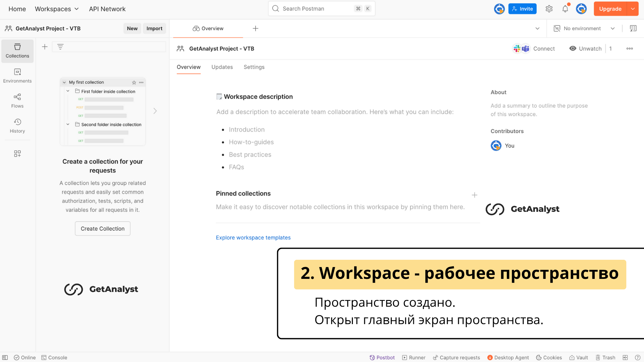
Task: Switch to the Overview sub-tab
Action: [189, 67]
